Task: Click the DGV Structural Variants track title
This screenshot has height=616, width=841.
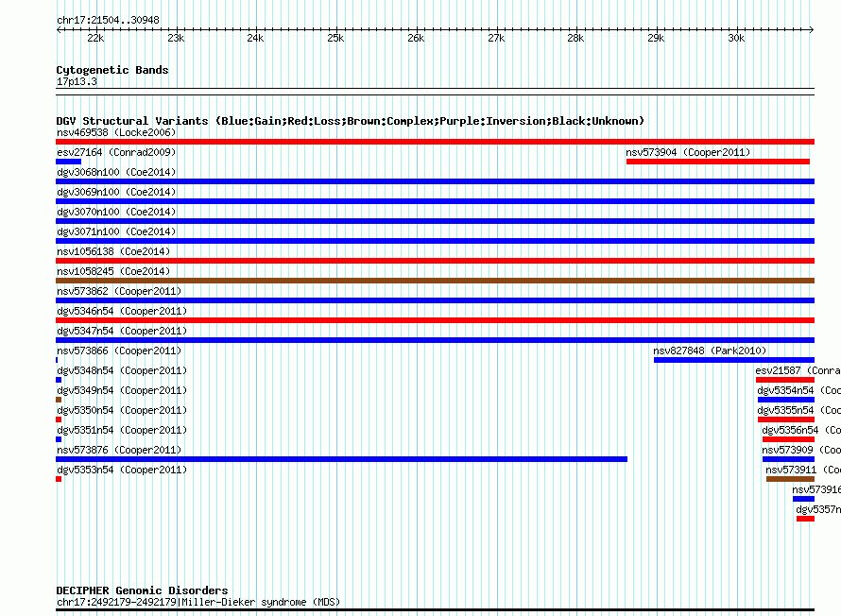Action: 351,121
